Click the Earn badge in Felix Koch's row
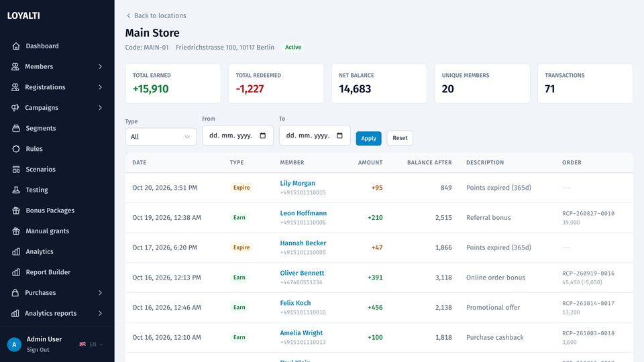The width and height of the screenshot is (644, 362). coord(239,308)
